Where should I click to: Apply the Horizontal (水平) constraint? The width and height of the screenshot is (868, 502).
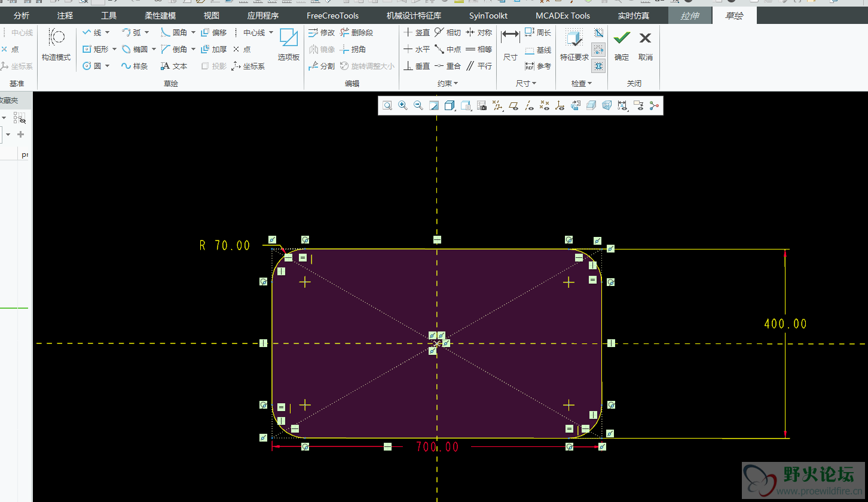(417, 49)
